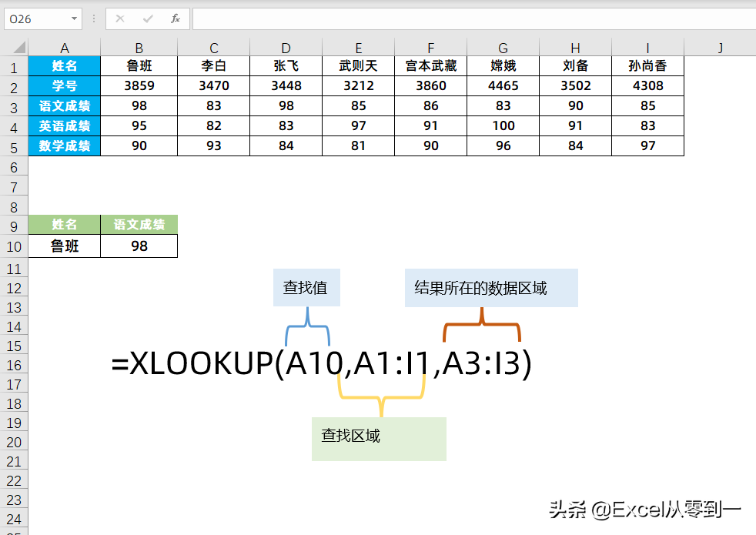Select column B header

[x=139, y=48]
